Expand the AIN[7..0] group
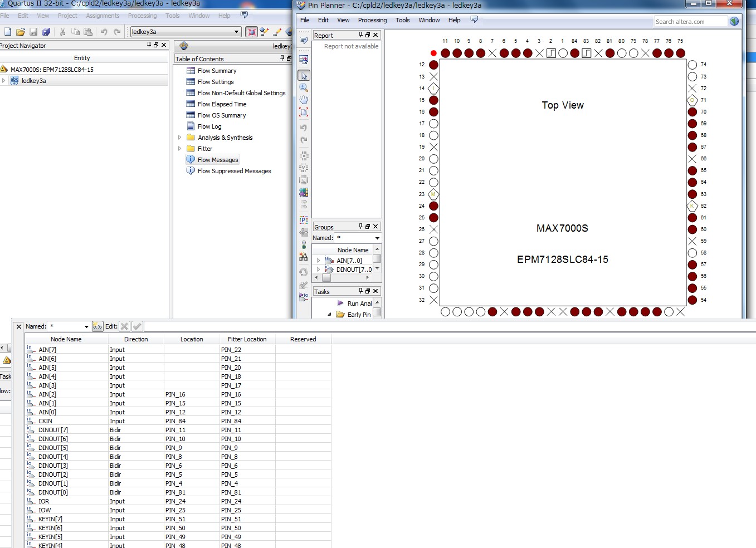 pos(318,260)
